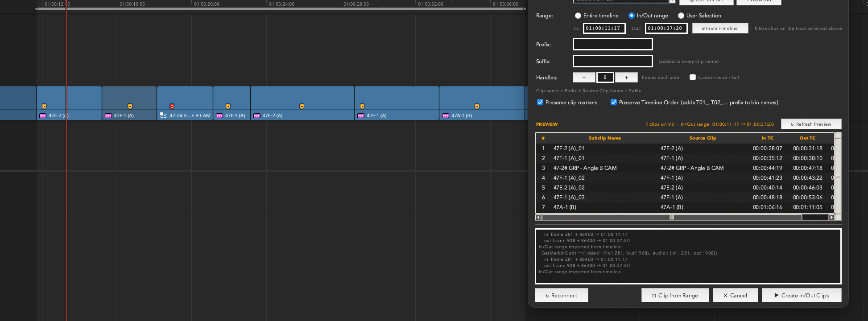Click the In timecode field 01:00:11:17
This screenshot has width=868, height=321.
click(604, 28)
